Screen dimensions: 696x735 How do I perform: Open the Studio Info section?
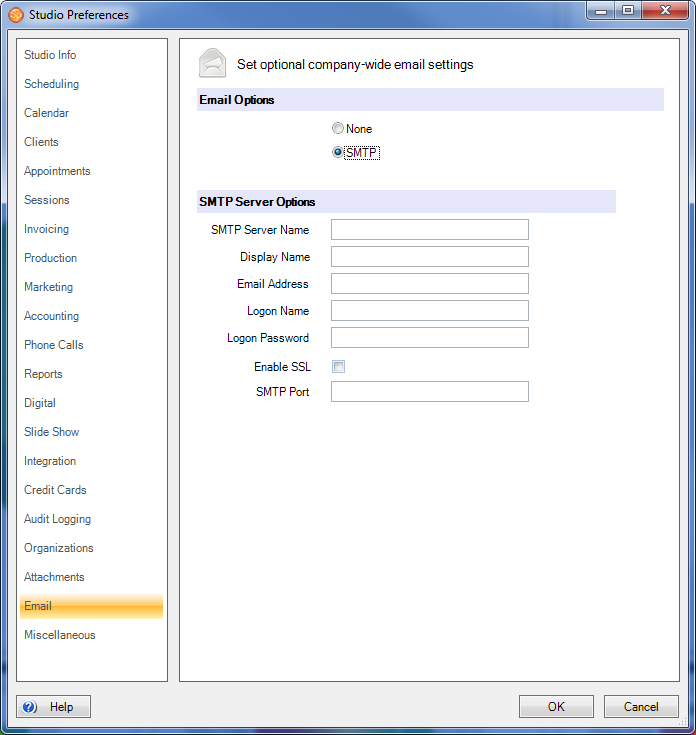point(50,55)
